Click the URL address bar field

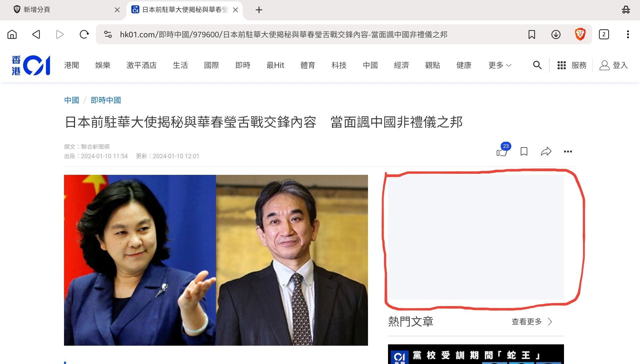[x=283, y=35]
